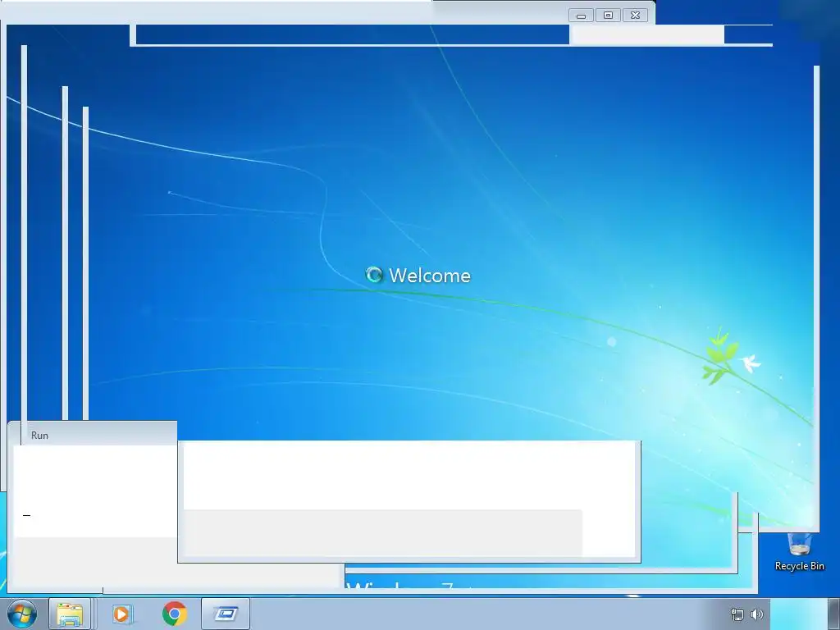This screenshot has width=840, height=630.
Task: Click the Run window title bar
Action: point(92,435)
